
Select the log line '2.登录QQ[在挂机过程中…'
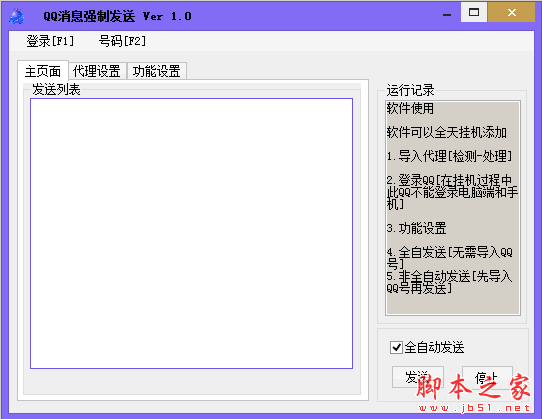(452, 192)
